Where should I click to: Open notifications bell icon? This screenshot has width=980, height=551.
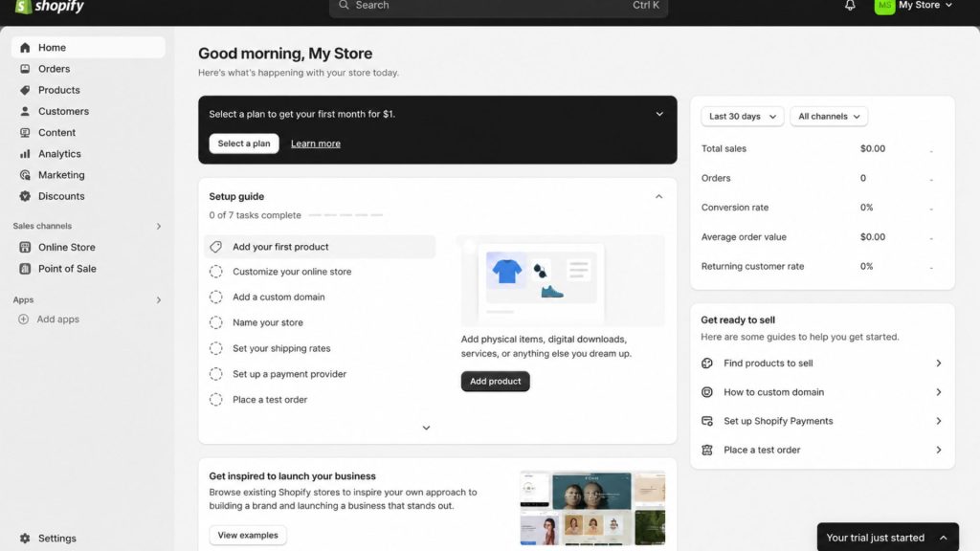pyautogui.click(x=850, y=6)
